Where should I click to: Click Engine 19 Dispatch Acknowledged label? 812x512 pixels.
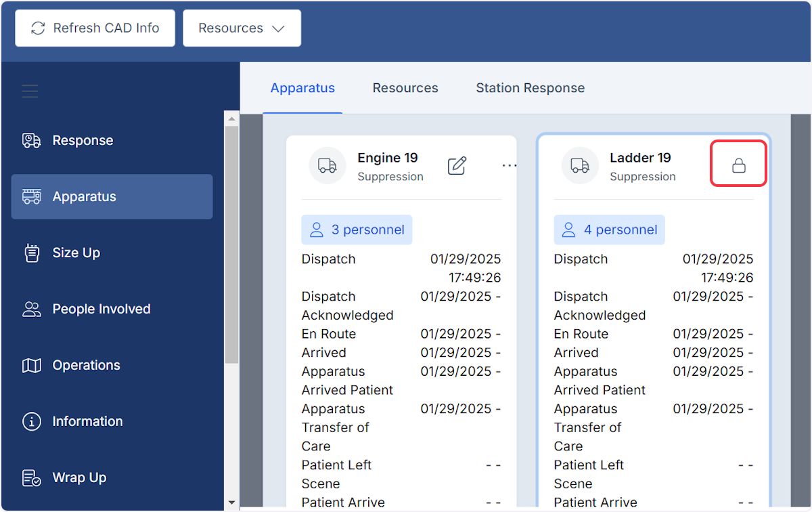coord(348,306)
